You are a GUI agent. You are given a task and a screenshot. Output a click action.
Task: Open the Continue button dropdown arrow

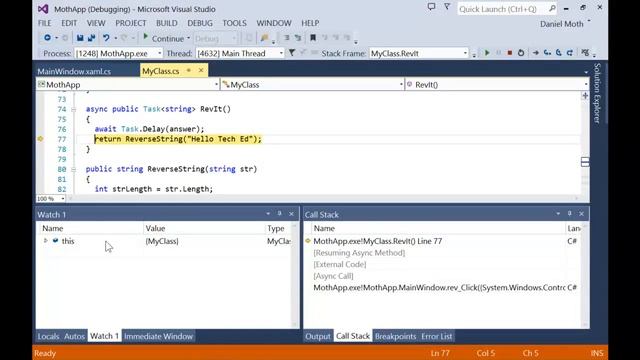pyautogui.click(x=188, y=38)
